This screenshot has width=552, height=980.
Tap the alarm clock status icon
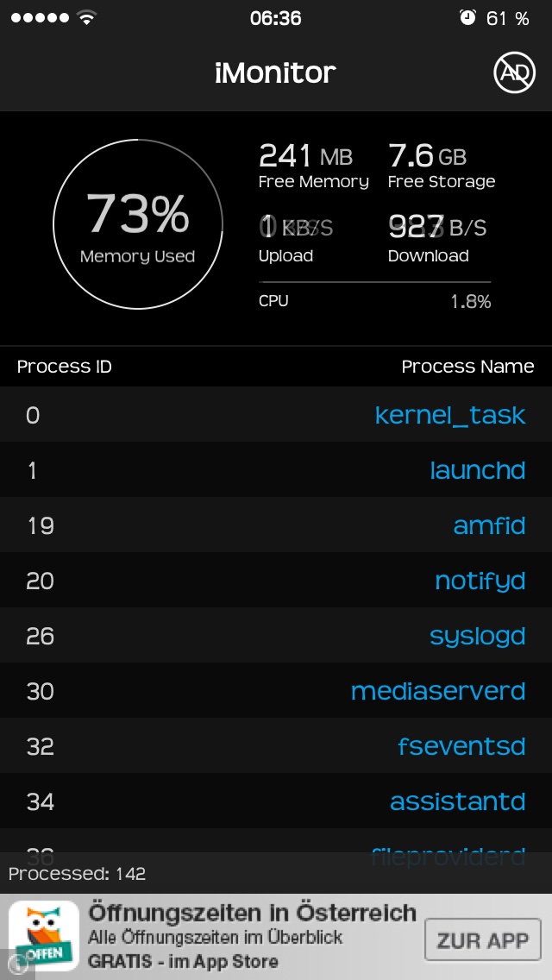point(468,18)
